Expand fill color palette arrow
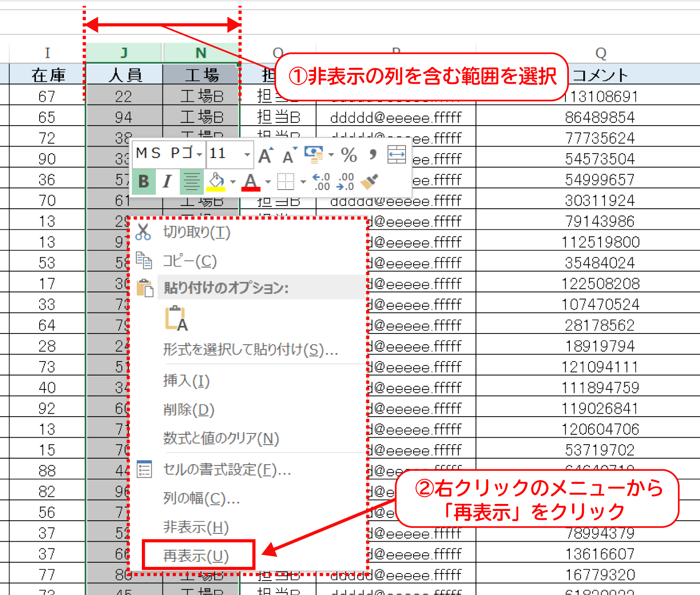Image resolution: width=700 pixels, height=595 pixels. point(232,181)
